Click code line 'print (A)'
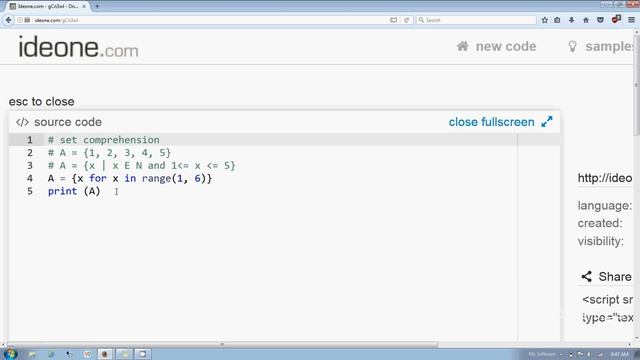 74,191
